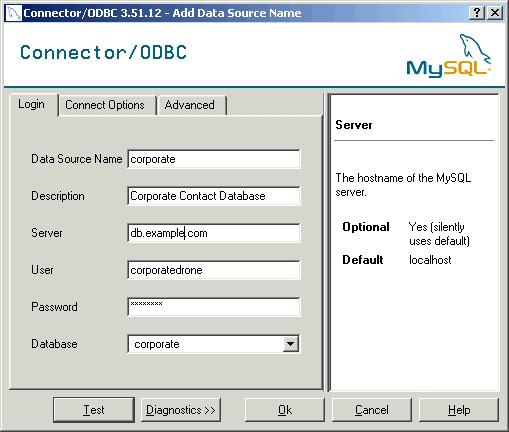
Task: Click the hostname help description text
Action: (403, 185)
